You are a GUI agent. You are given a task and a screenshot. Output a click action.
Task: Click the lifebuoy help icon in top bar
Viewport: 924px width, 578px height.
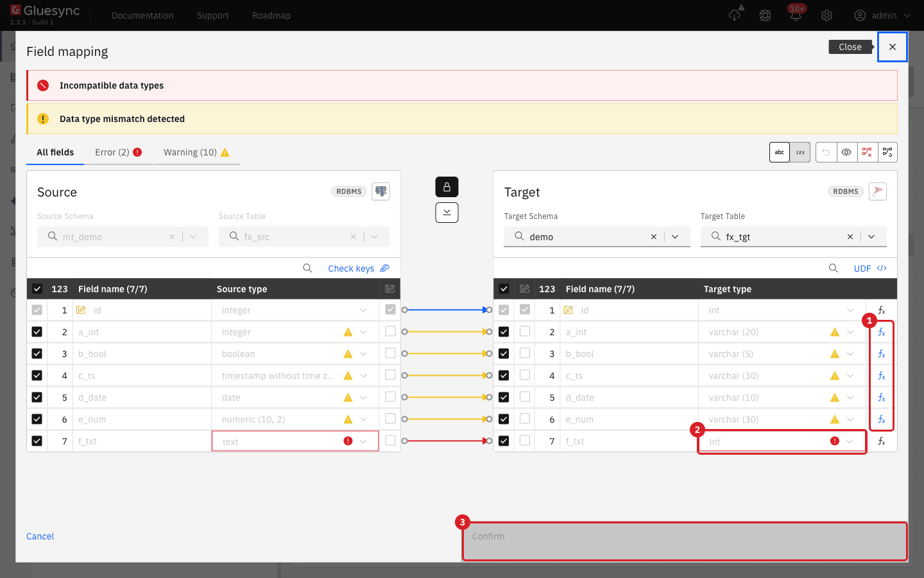coord(766,15)
